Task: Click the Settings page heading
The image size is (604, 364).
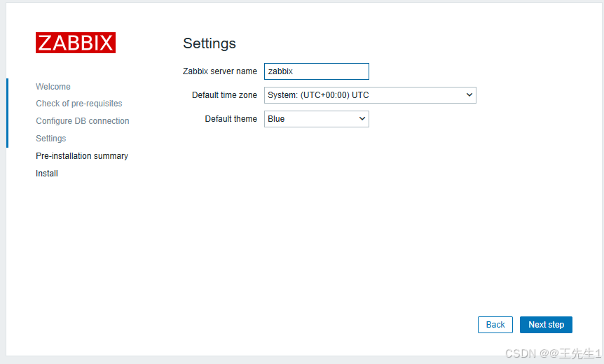Action: pyautogui.click(x=210, y=43)
